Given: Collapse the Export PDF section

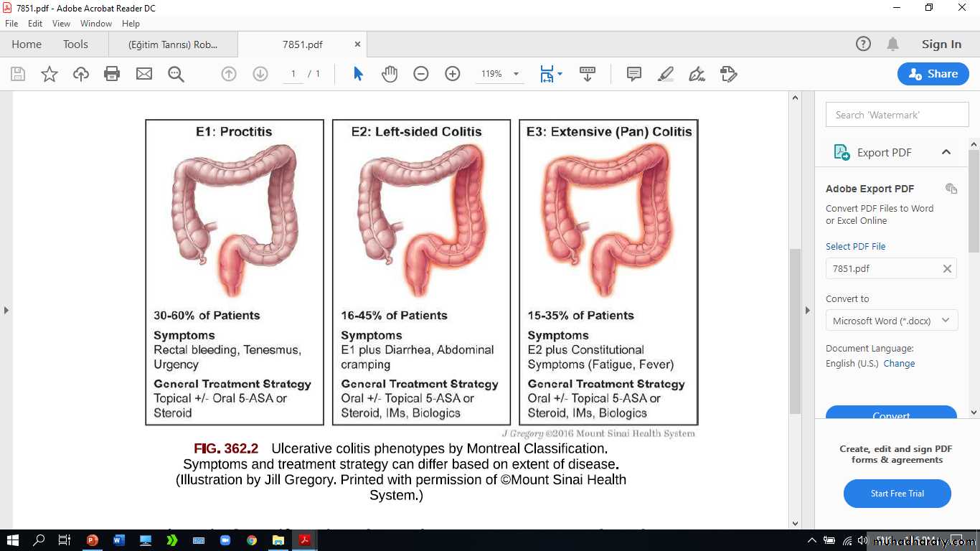Looking at the screenshot, I should (x=946, y=152).
